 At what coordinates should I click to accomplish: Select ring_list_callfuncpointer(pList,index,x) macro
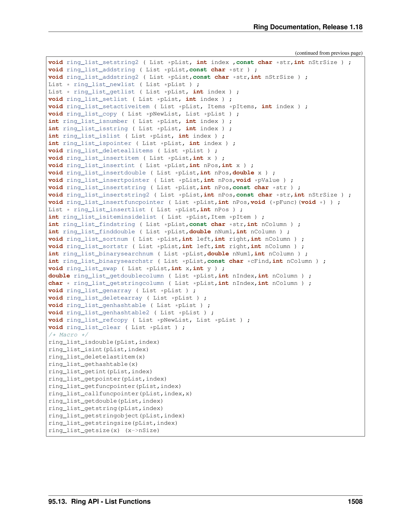click(120, 394)
